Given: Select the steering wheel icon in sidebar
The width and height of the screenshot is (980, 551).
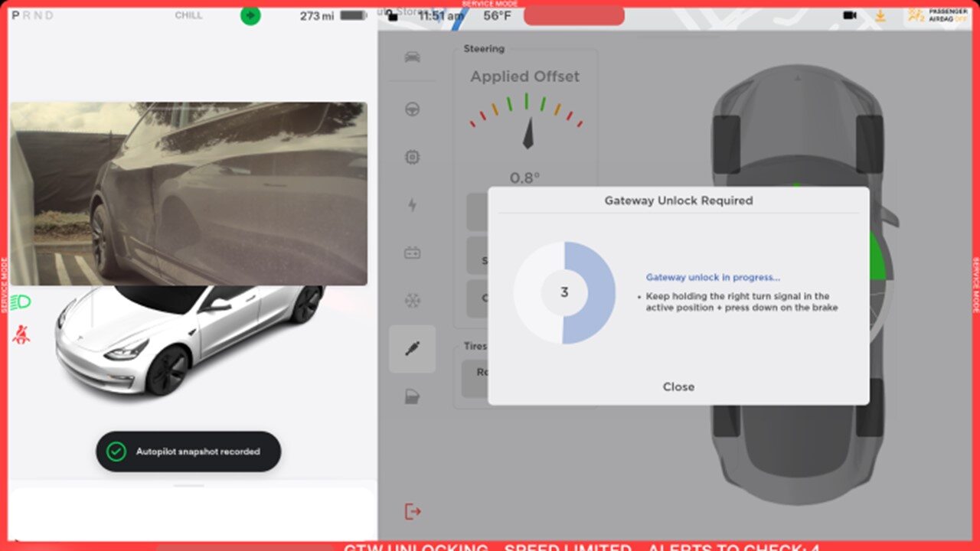Looking at the screenshot, I should pyautogui.click(x=412, y=109).
